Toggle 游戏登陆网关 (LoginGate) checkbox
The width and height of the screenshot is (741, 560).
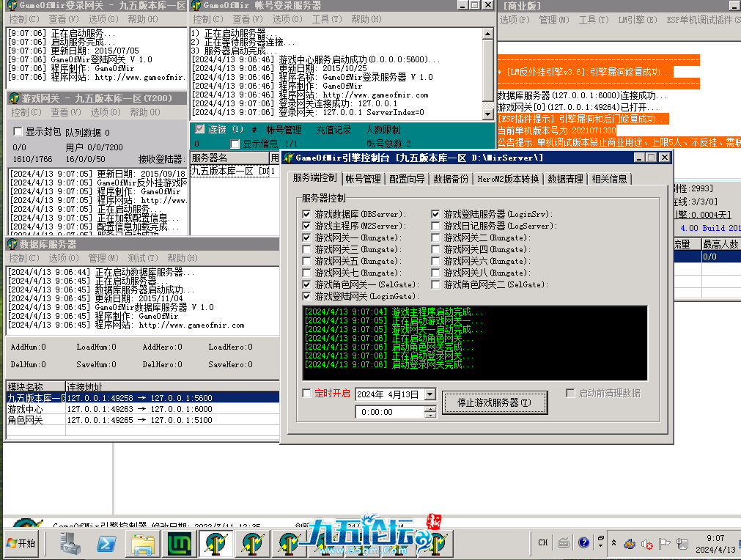tap(306, 297)
